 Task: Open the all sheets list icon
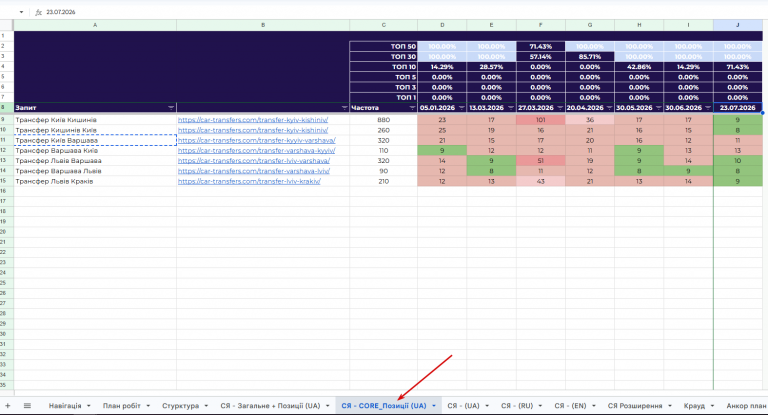pos(27,406)
